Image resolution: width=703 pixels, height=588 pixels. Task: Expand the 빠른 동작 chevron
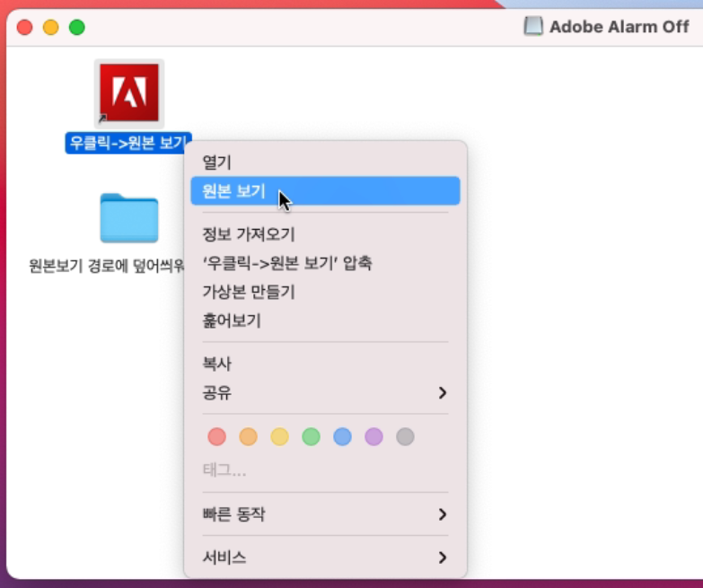tap(443, 514)
